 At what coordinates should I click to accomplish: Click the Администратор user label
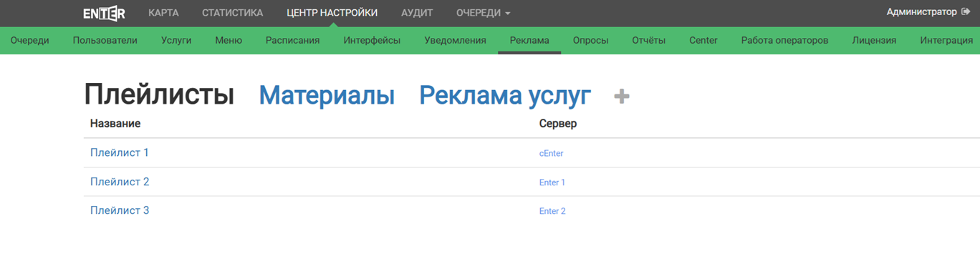[x=921, y=12]
